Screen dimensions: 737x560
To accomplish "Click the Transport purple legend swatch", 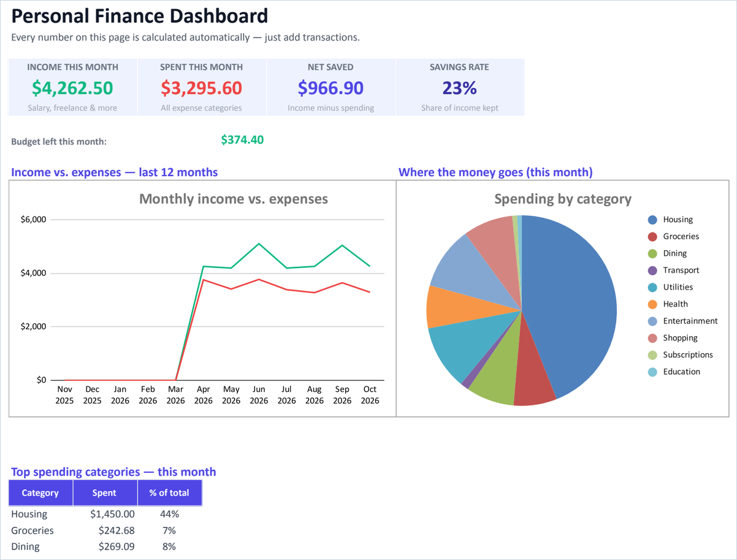I will (652, 270).
